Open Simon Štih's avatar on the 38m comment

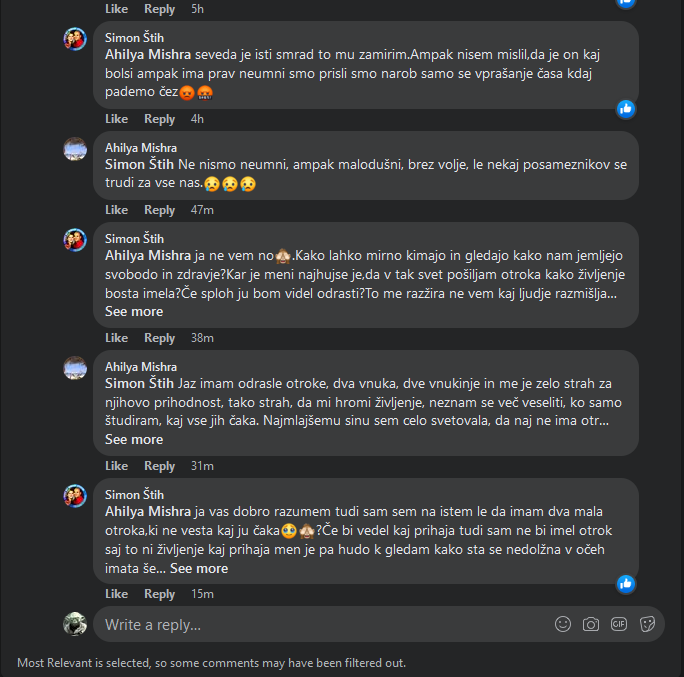(75, 240)
